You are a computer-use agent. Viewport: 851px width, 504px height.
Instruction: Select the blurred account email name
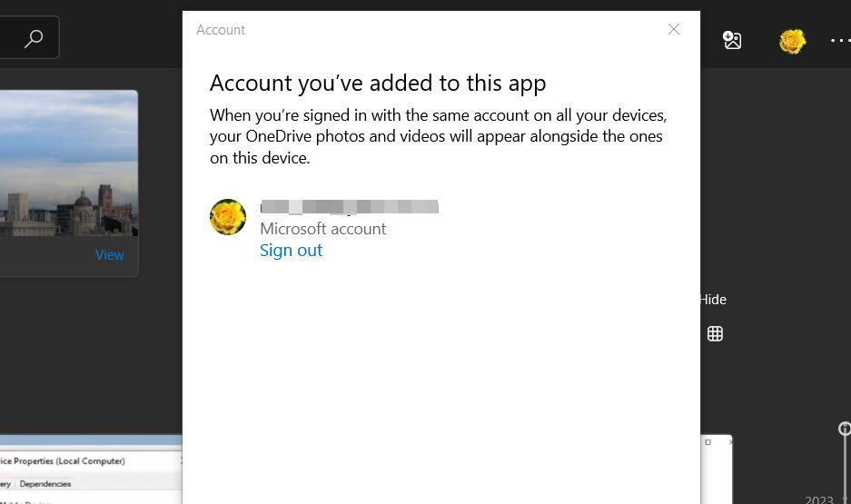(350, 207)
